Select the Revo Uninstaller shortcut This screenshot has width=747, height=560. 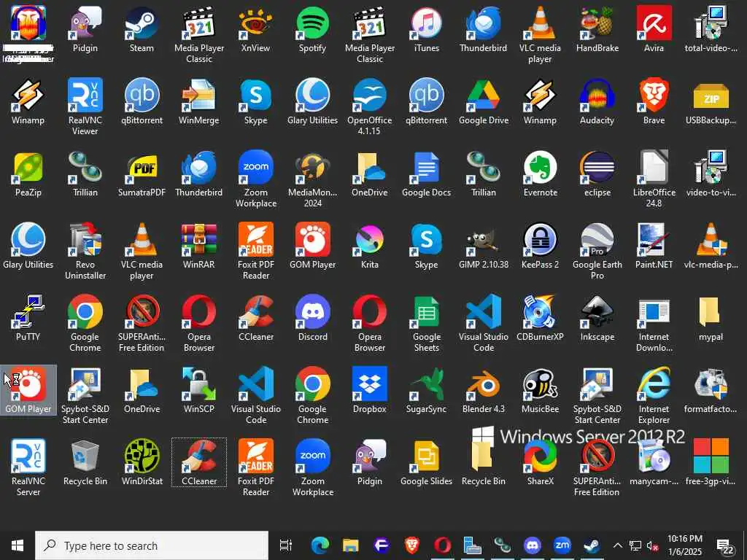click(85, 251)
